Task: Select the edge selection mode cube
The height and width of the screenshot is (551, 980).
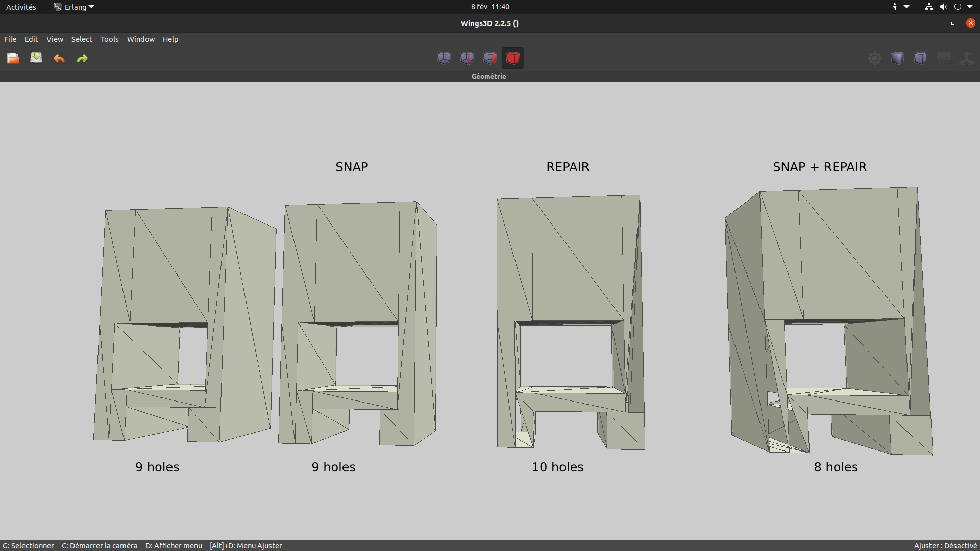Action: (467, 58)
